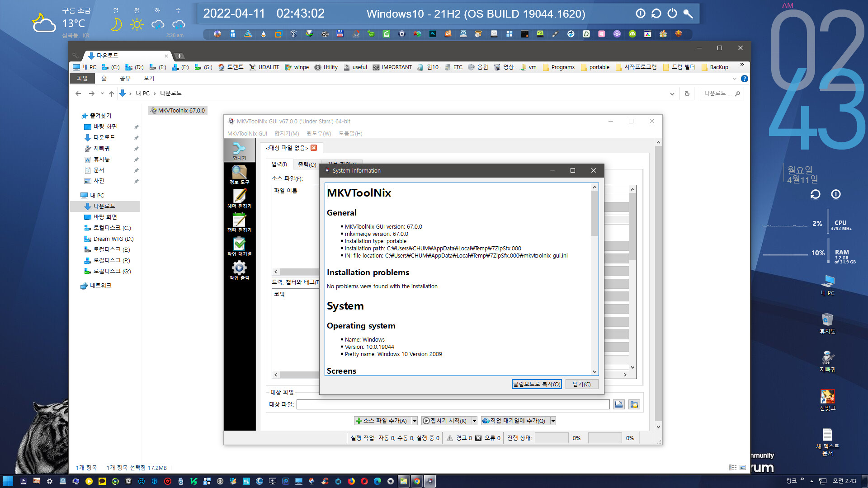This screenshot has width=868, height=488.
Task: Close the <대상 파일 없음> tab with red X
Action: click(x=314, y=148)
